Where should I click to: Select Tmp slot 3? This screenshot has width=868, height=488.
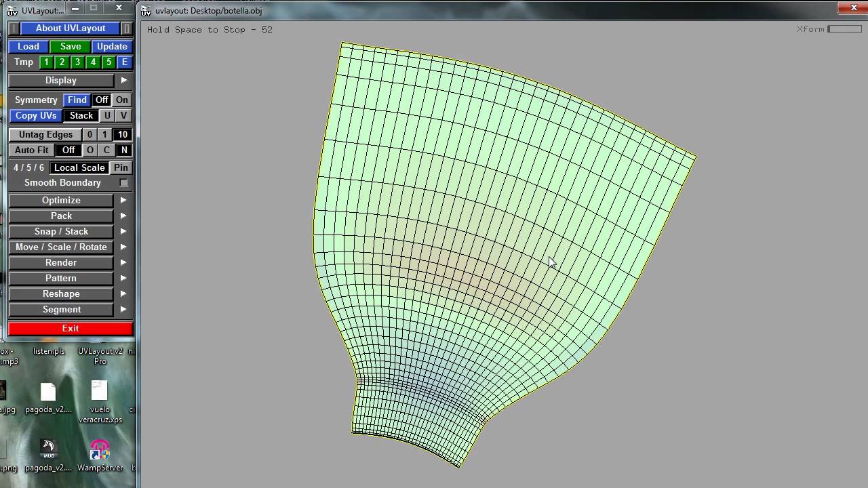pyautogui.click(x=77, y=62)
